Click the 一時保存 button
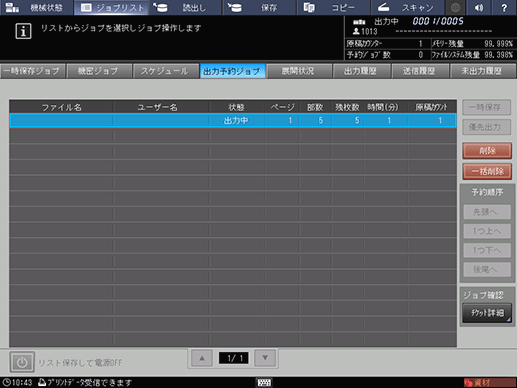Image resolution: width=517 pixels, height=388 pixels. (x=486, y=107)
